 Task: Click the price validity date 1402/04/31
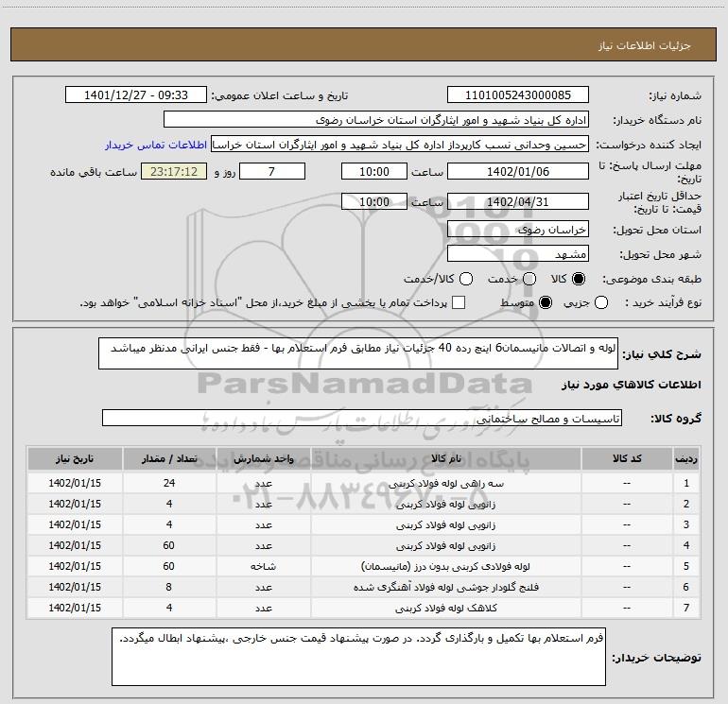(518, 201)
